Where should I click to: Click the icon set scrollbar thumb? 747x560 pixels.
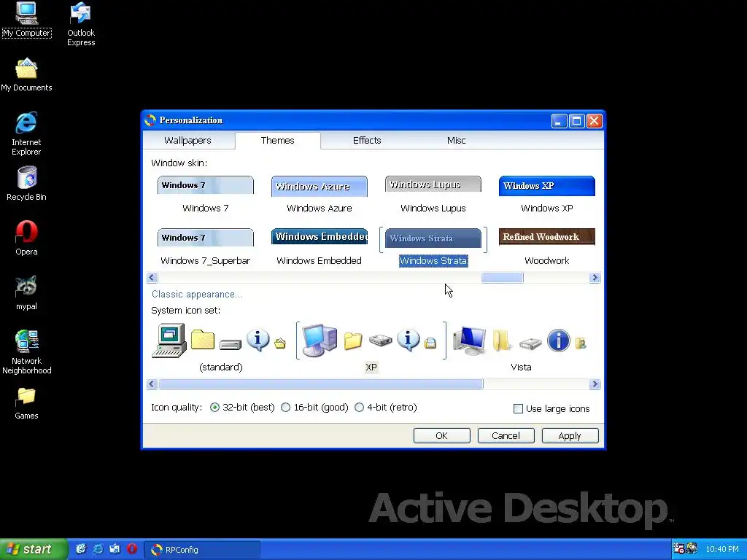tap(321, 384)
